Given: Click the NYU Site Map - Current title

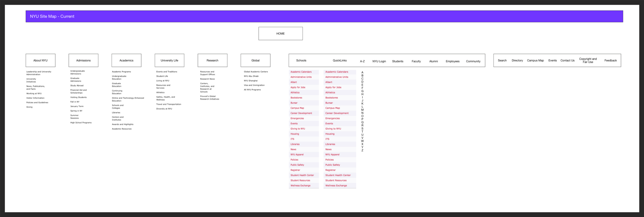Looking at the screenshot, I should (52, 16).
